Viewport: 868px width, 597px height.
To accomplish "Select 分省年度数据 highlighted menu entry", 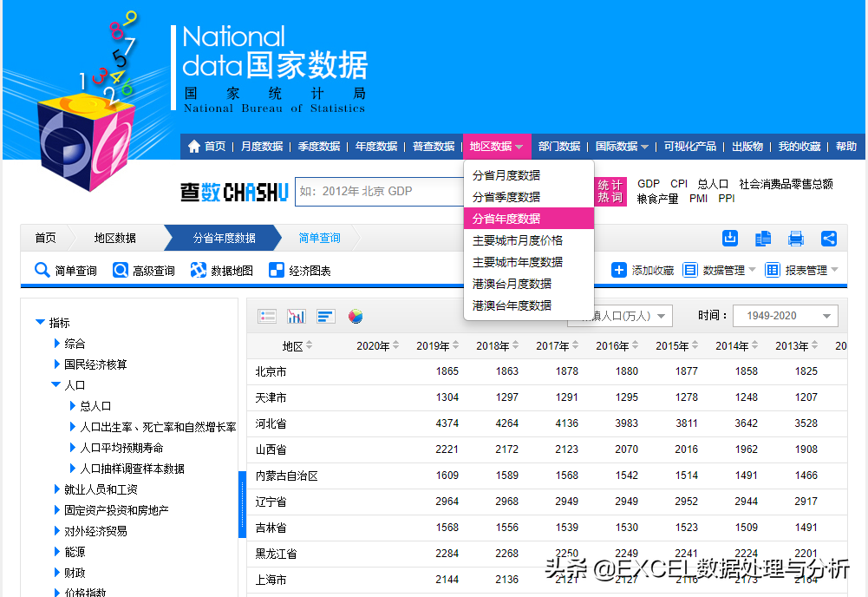I will point(529,218).
